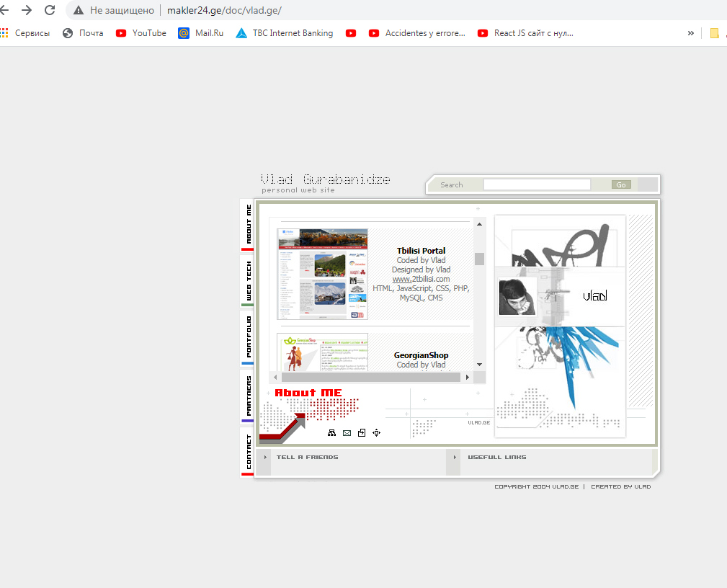Click the envelope mail icon
The image size is (727, 588).
347,433
